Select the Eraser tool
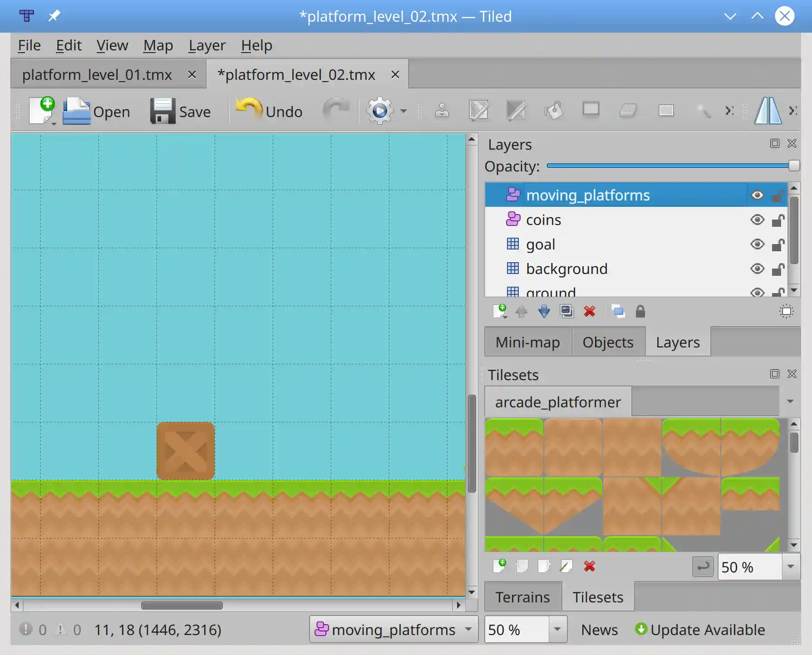This screenshot has height=655, width=812. (629, 111)
